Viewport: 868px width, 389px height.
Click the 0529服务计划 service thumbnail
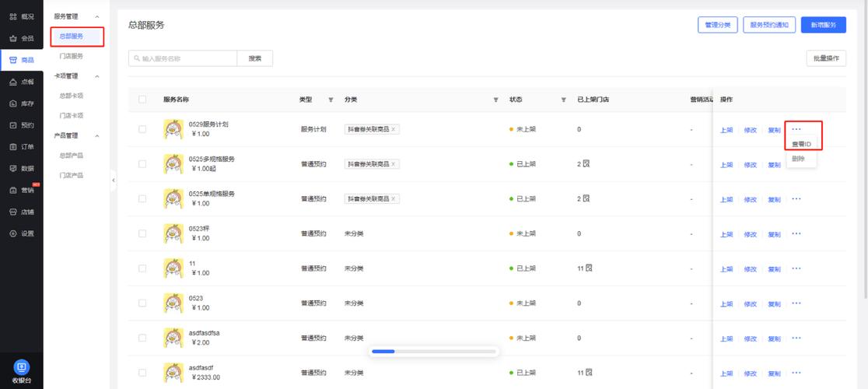click(173, 129)
